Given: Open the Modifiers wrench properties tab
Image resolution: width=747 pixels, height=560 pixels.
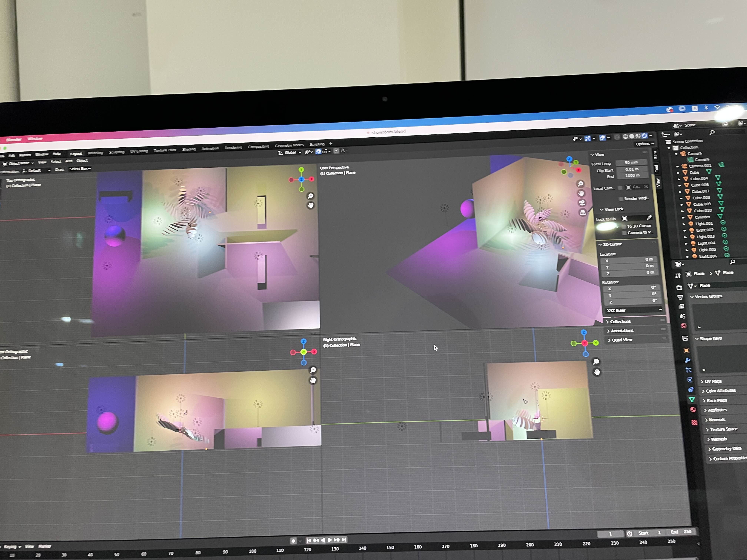Looking at the screenshot, I should 688,361.
